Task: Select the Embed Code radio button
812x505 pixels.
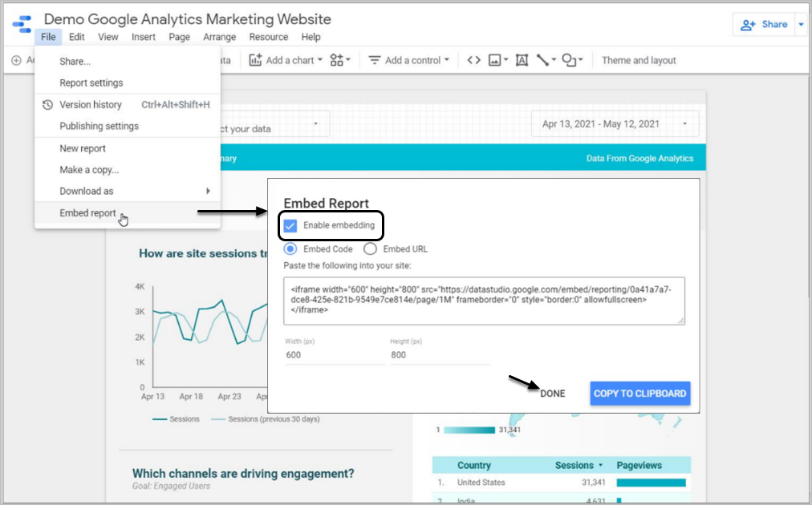Action: [290, 249]
